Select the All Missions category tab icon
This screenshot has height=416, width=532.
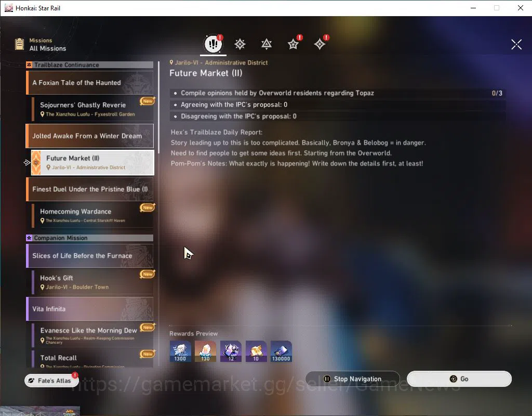(x=213, y=44)
